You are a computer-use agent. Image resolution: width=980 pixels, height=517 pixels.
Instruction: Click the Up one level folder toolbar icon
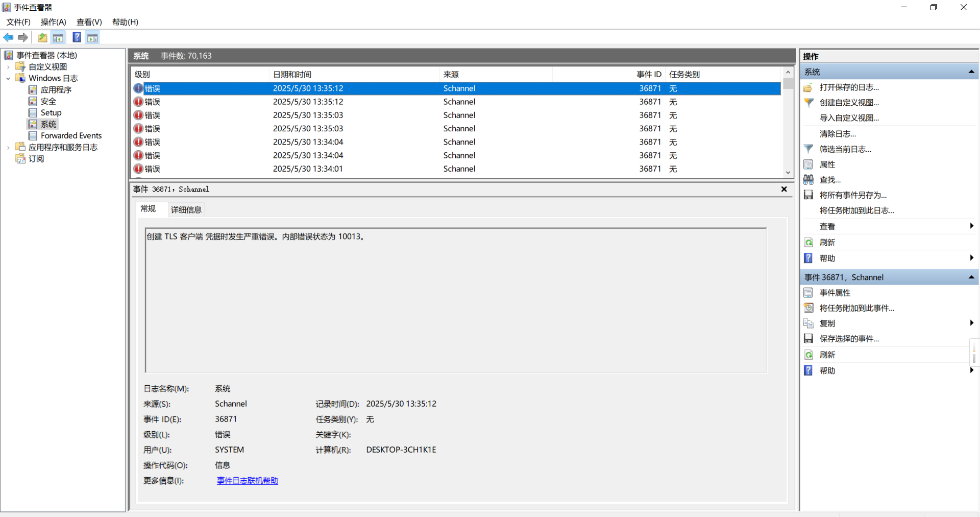pyautogui.click(x=43, y=37)
